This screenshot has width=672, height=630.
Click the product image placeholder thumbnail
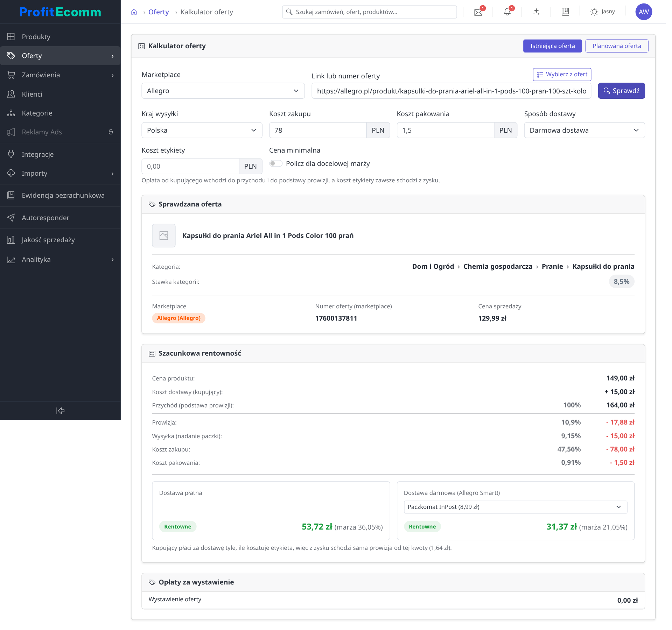pyautogui.click(x=164, y=236)
